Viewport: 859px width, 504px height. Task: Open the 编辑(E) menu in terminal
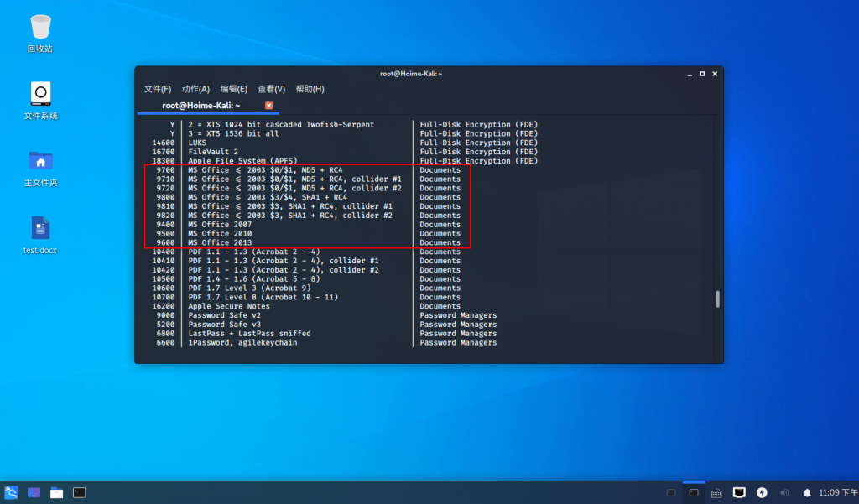(x=234, y=89)
